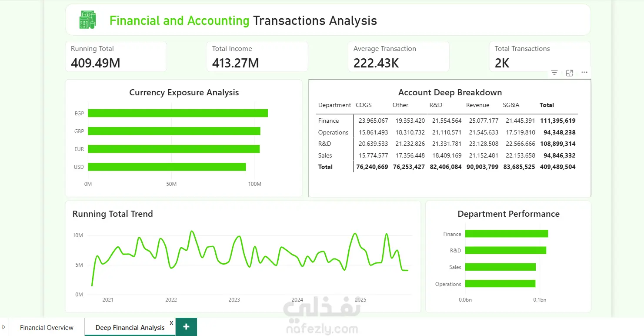Click cell value 15,861,493

(x=373, y=132)
